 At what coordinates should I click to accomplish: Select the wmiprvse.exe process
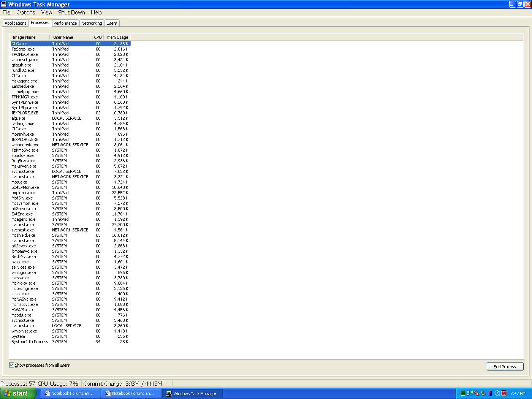click(x=71, y=331)
